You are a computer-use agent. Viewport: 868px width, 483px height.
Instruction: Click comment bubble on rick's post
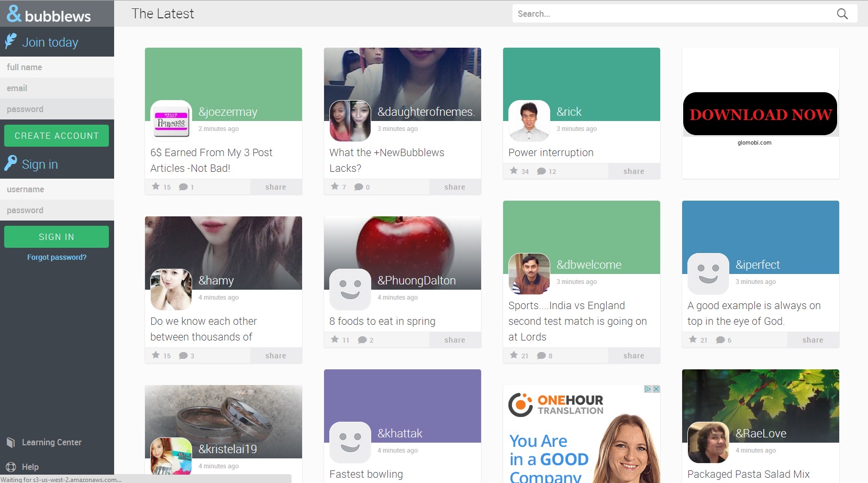541,171
